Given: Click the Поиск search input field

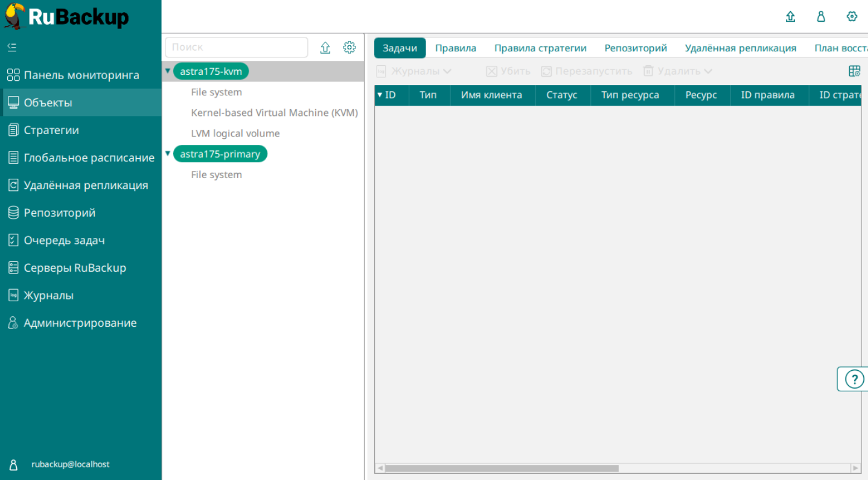Looking at the screenshot, I should pyautogui.click(x=236, y=47).
